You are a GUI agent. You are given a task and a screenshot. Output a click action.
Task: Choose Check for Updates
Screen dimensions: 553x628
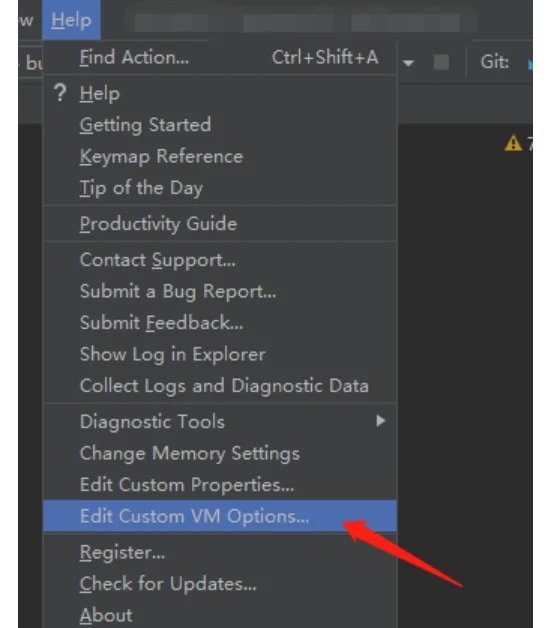(220, 584)
